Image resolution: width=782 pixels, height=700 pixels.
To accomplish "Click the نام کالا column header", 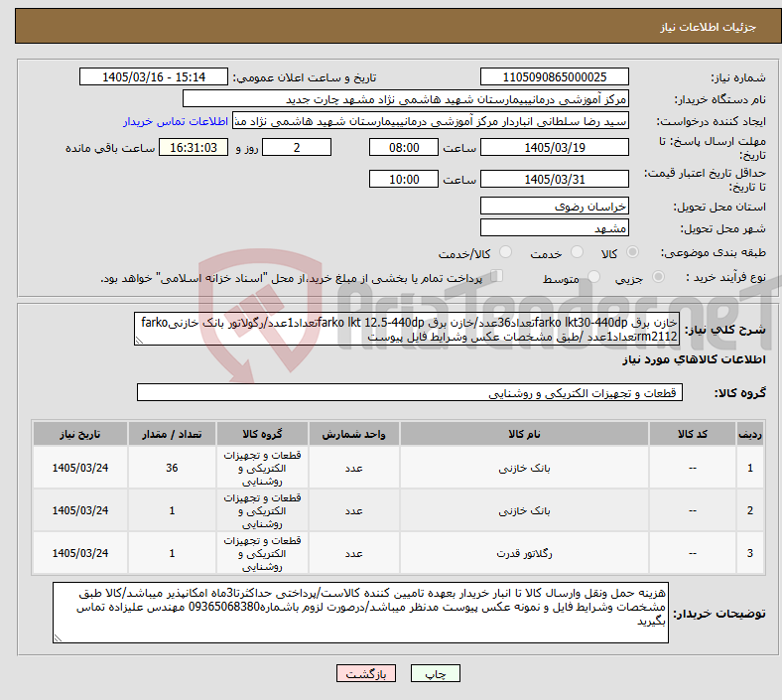I will [x=524, y=434].
